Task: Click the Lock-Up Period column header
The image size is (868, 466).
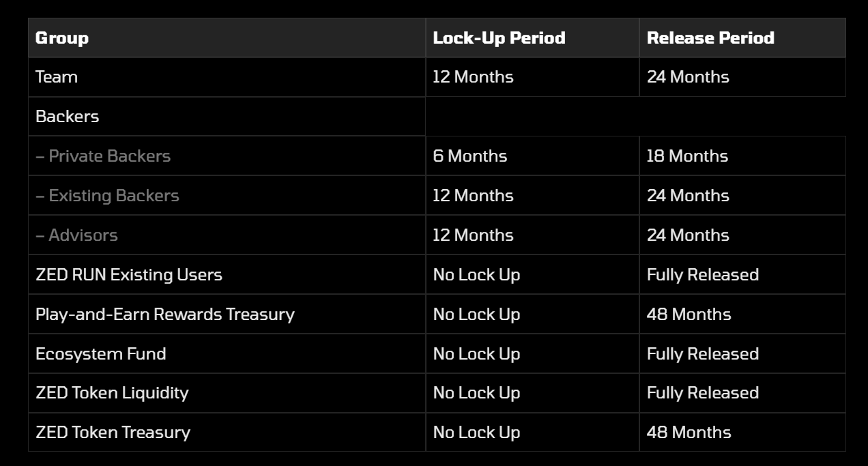Action: point(499,38)
